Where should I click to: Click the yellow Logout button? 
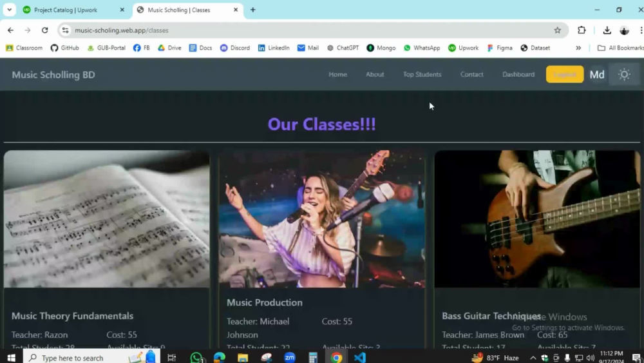(565, 74)
